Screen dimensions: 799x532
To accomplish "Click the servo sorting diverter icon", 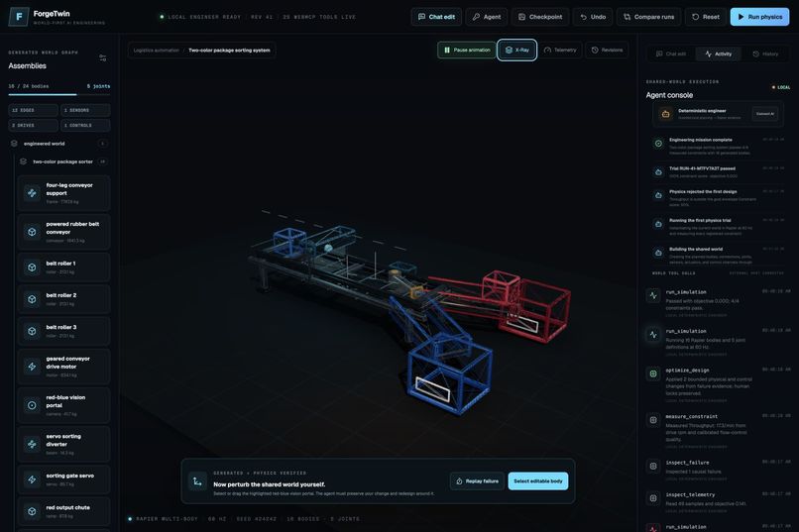I will [32, 444].
